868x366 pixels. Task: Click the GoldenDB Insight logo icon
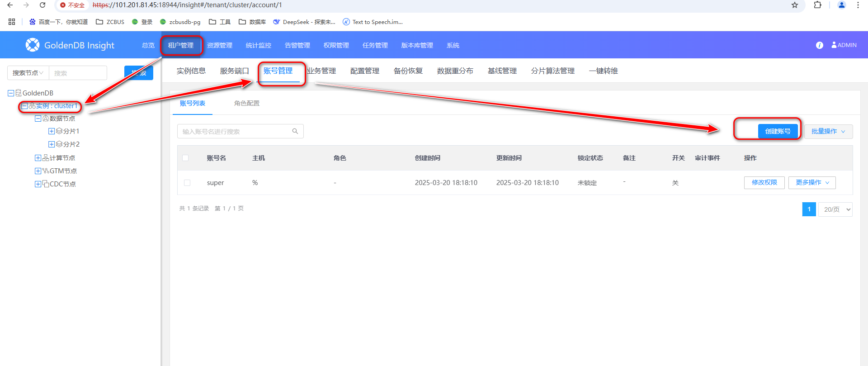click(33, 45)
